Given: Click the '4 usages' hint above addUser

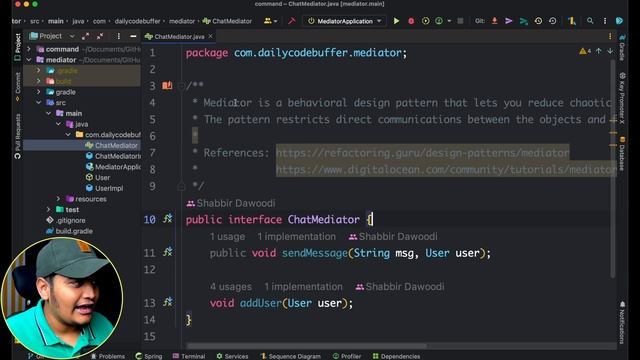Looking at the screenshot, I should (x=231, y=287).
